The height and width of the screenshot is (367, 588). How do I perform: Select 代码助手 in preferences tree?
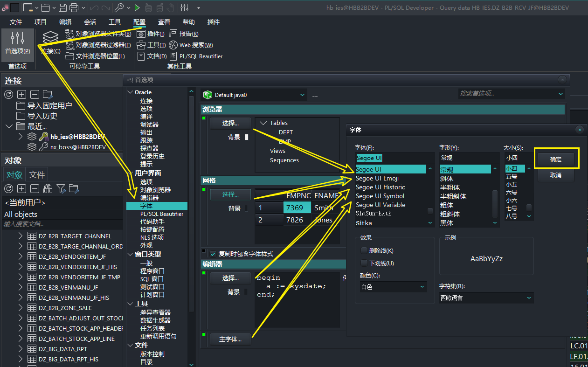click(152, 222)
